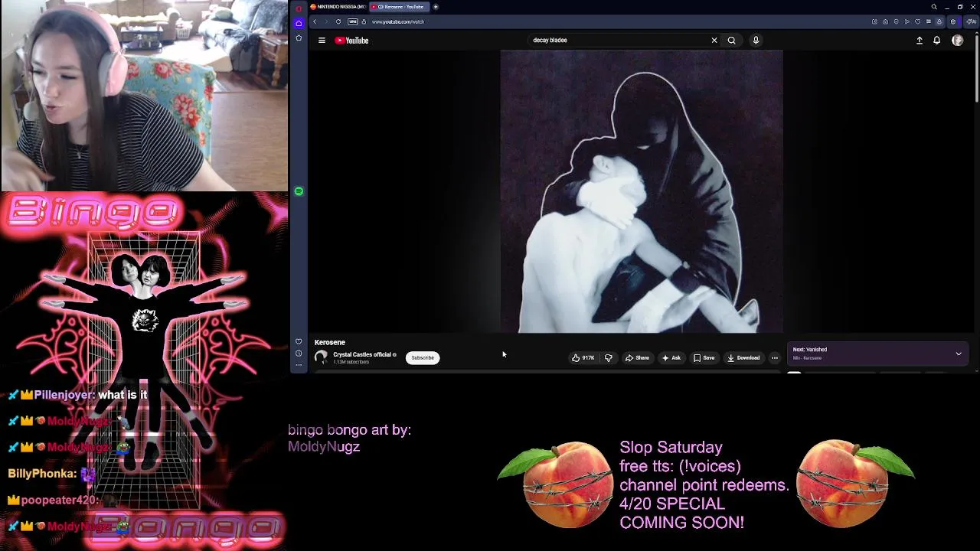
Task: Dislike the Kerosene video
Action: click(x=609, y=357)
